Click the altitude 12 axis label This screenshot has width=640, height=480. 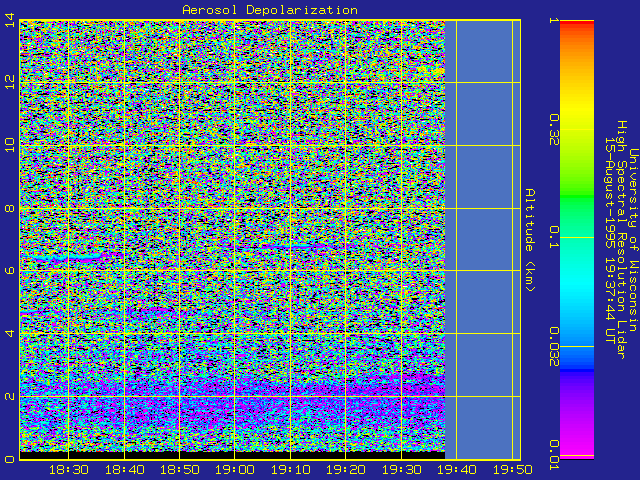(10, 82)
